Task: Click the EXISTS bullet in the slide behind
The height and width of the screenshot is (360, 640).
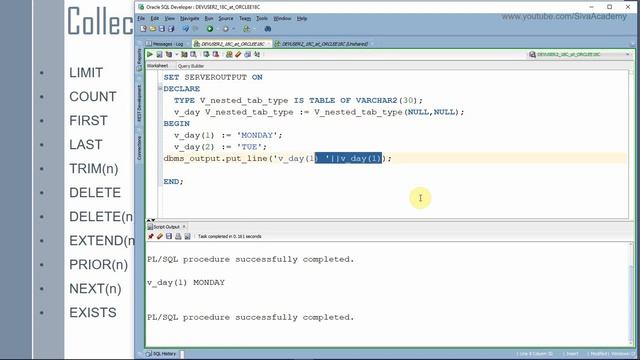Action: (x=93, y=313)
